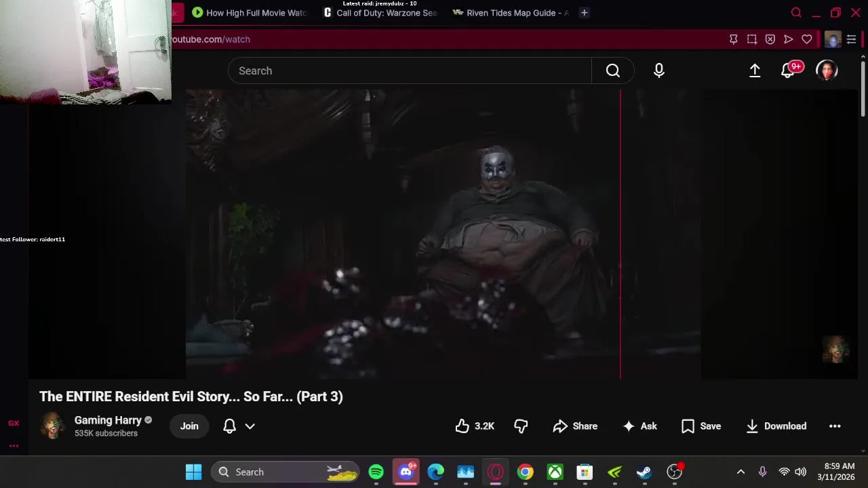Open Wi-Fi network settings in tray
The height and width of the screenshot is (488, 868).
pyautogui.click(x=784, y=472)
